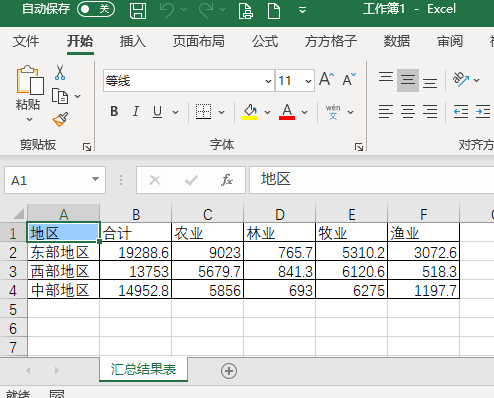Open Redo history dropdown arrow
The width and height of the screenshot is (494, 398).
[223, 10]
